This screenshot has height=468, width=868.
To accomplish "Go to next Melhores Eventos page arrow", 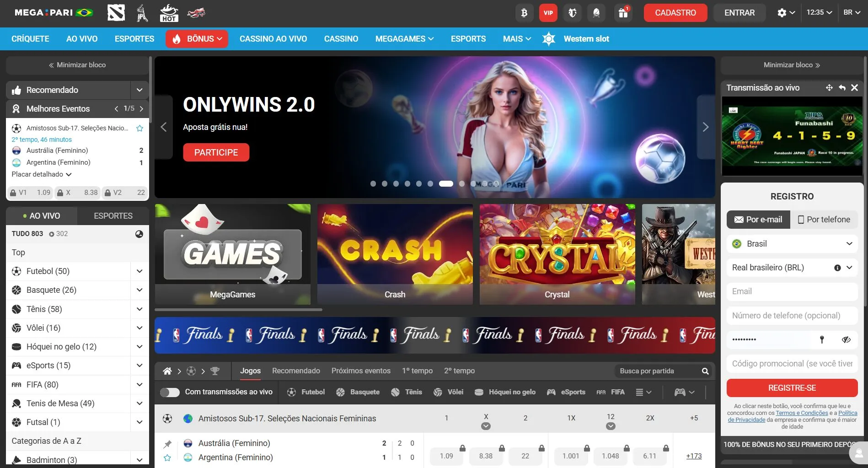I will pyautogui.click(x=141, y=109).
